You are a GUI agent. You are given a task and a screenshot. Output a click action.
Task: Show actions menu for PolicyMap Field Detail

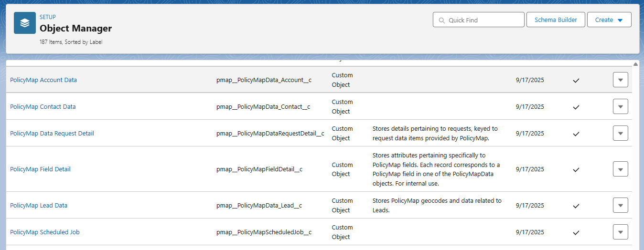coord(620,169)
